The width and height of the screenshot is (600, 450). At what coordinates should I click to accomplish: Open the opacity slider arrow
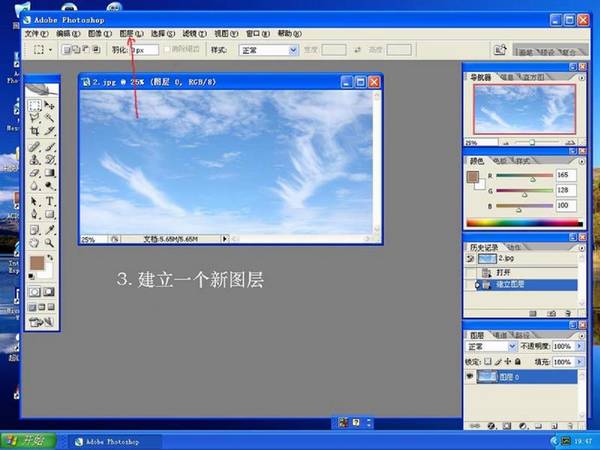point(579,346)
